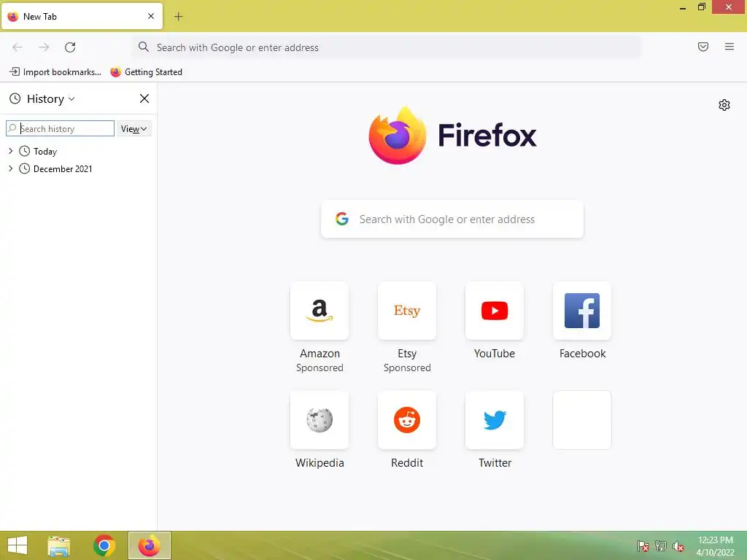Open the Windows Start menu
Viewport: 747px width, 560px height.
click(x=18, y=545)
